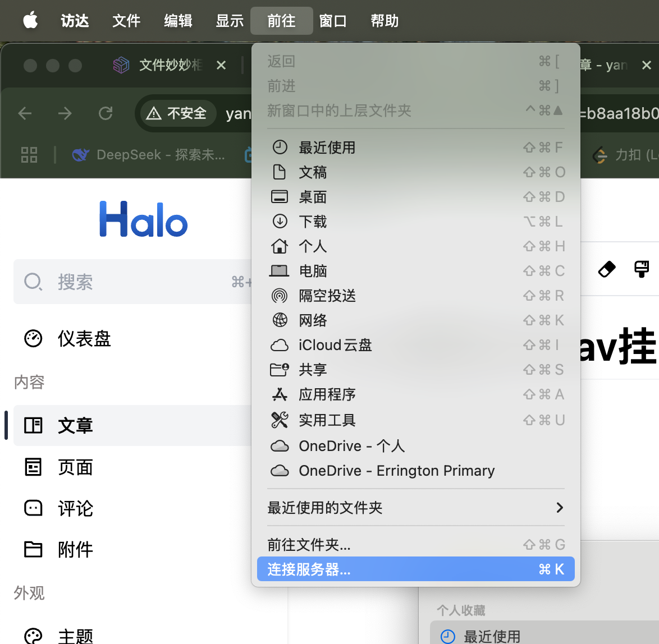The image size is (659, 644).
Task: Expand the recently used folders submenu
Action: pyautogui.click(x=415, y=508)
